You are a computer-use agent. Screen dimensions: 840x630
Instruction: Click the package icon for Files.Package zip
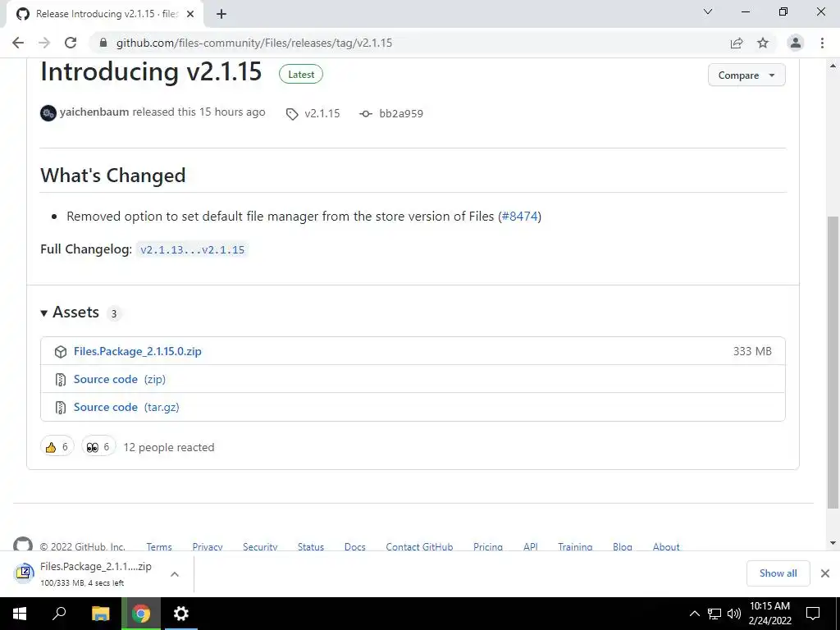click(61, 351)
